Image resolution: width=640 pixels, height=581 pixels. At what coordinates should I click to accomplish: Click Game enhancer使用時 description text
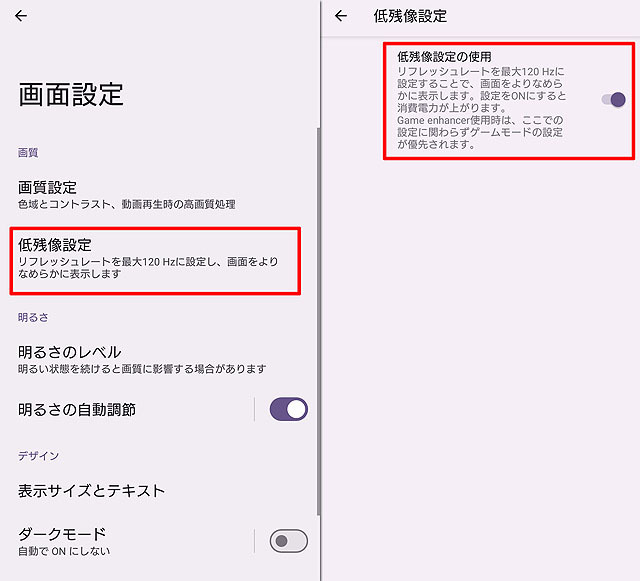point(480,132)
